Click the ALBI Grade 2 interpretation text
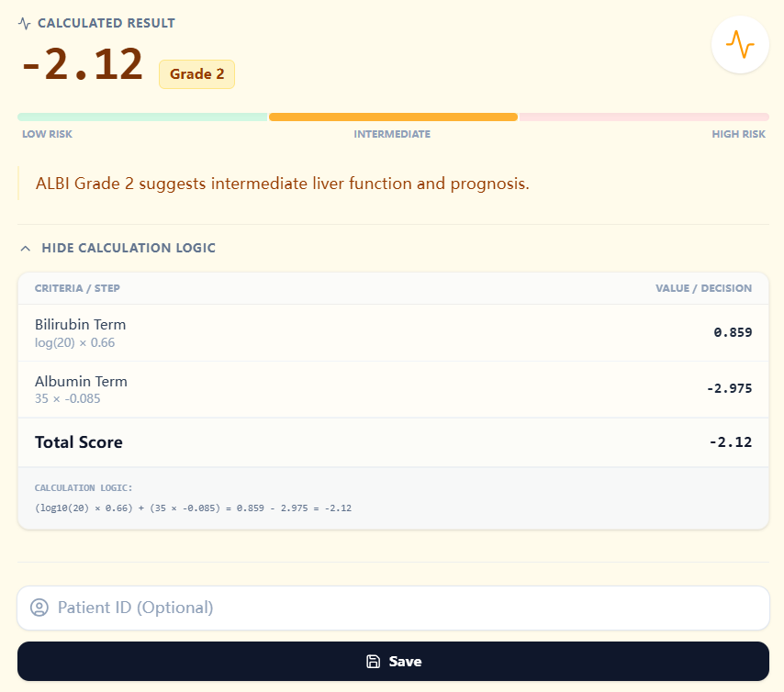Image resolution: width=784 pixels, height=692 pixels. point(283,184)
